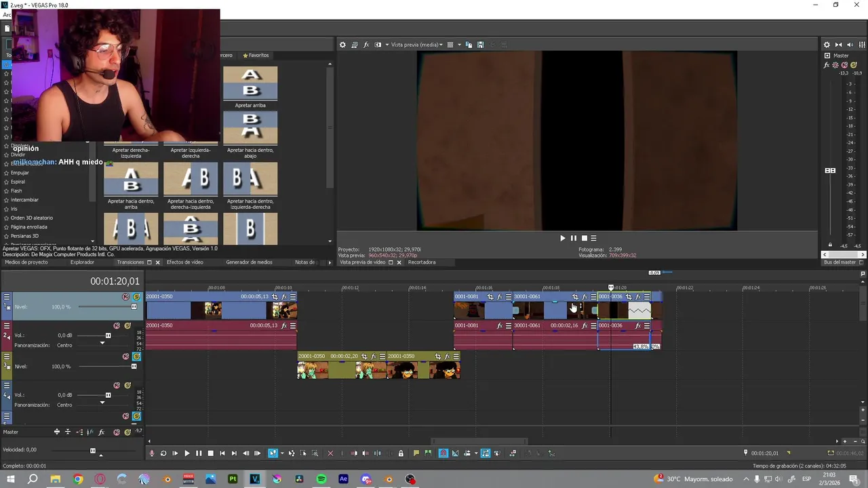
Task: Stop the video preview
Action: (x=584, y=238)
